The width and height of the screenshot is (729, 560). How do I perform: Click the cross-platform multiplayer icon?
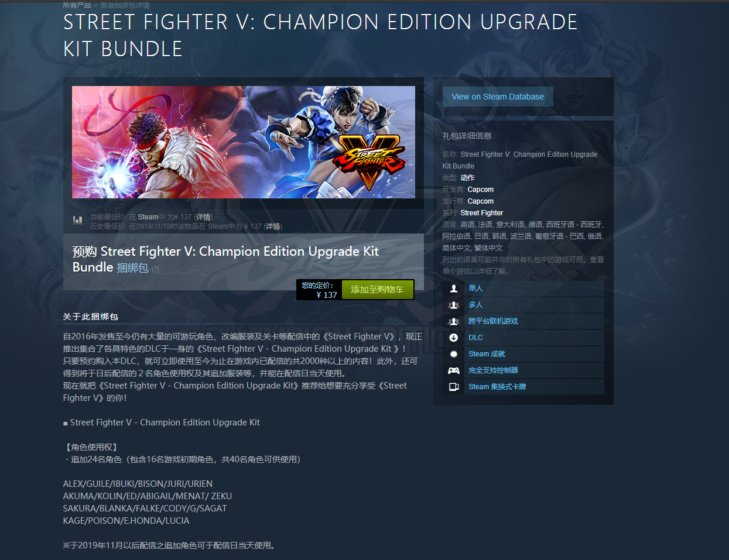(453, 321)
